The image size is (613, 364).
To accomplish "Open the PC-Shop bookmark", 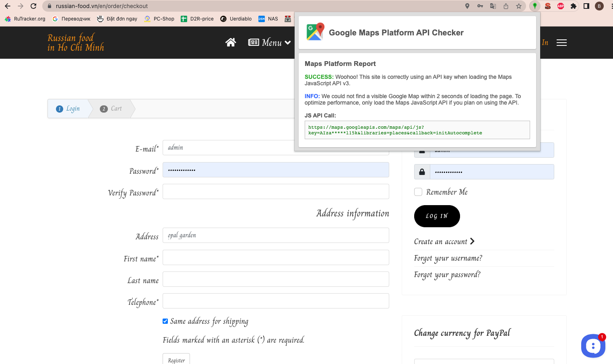I will [159, 19].
